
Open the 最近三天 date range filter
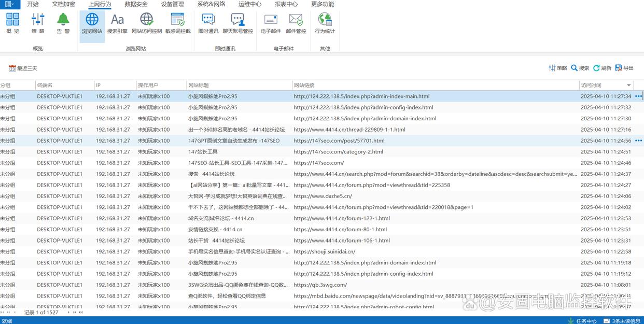point(23,68)
